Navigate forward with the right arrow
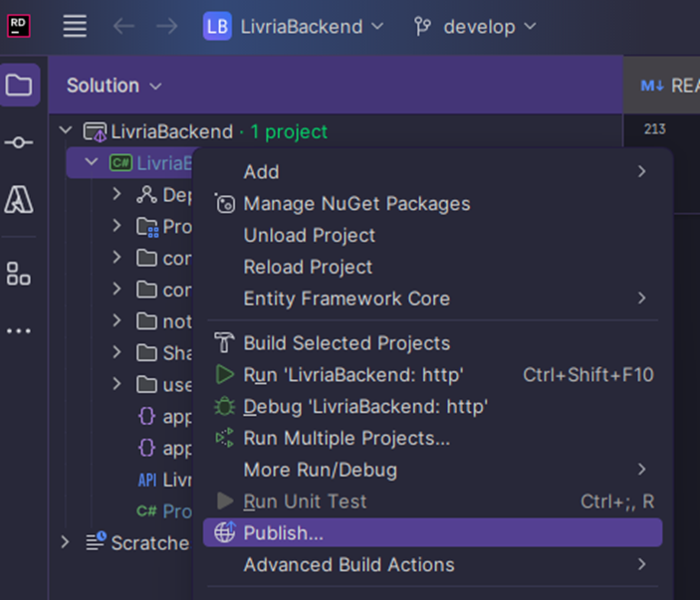The width and height of the screenshot is (700, 600). coord(166,26)
